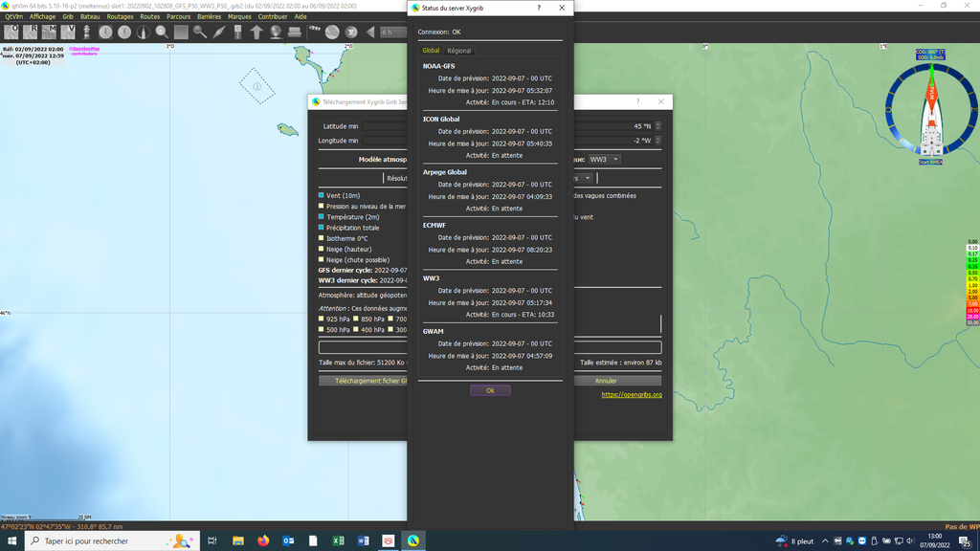
Task: Open Firefox from the taskbar
Action: [x=263, y=541]
